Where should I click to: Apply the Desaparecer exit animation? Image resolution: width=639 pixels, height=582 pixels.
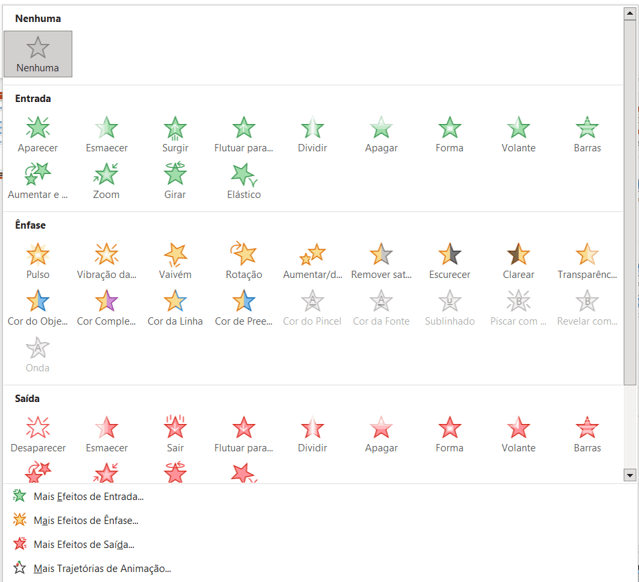pos(37,434)
